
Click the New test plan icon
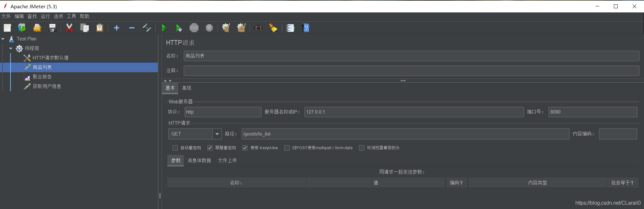pos(7,28)
